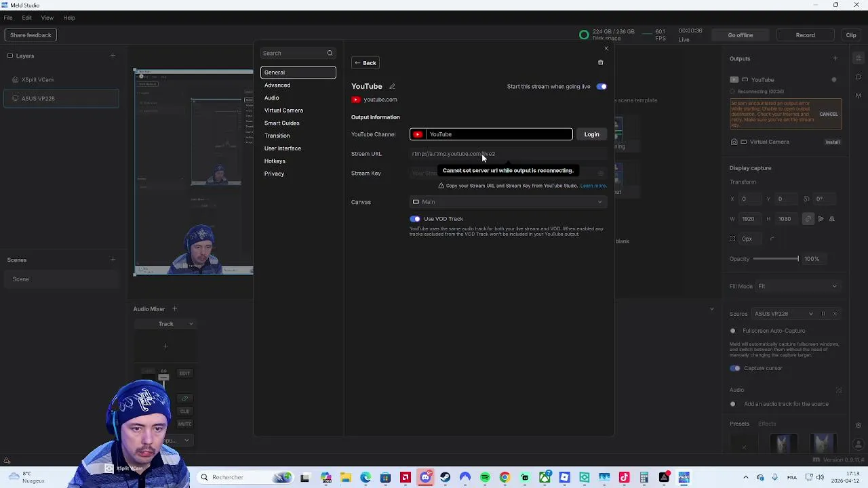Add a track to the Audio Mixer
The image size is (868, 488).
click(x=174, y=309)
